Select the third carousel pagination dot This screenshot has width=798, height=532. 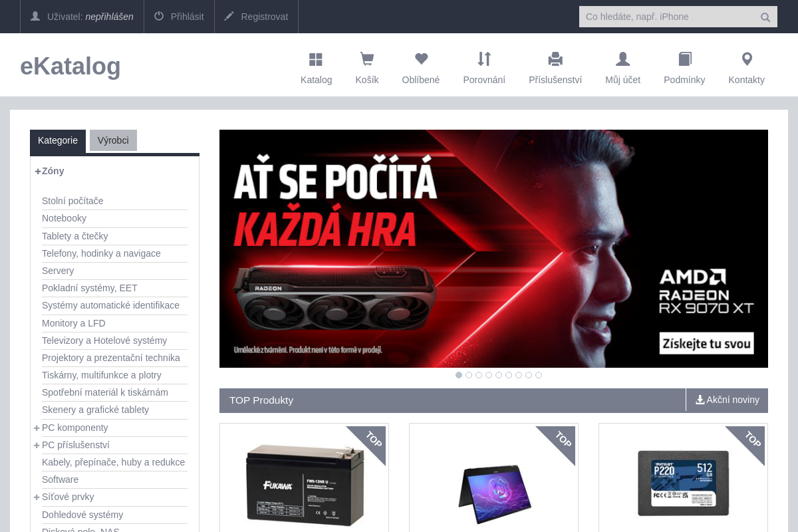[479, 375]
